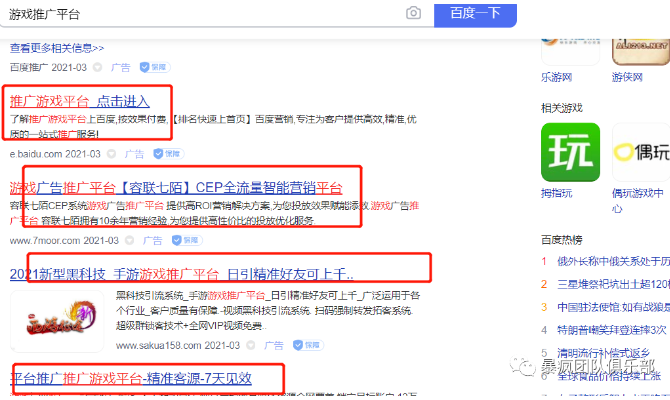Open the 乐游网 text link
Viewport: 670px width, 400px height.
tap(556, 77)
